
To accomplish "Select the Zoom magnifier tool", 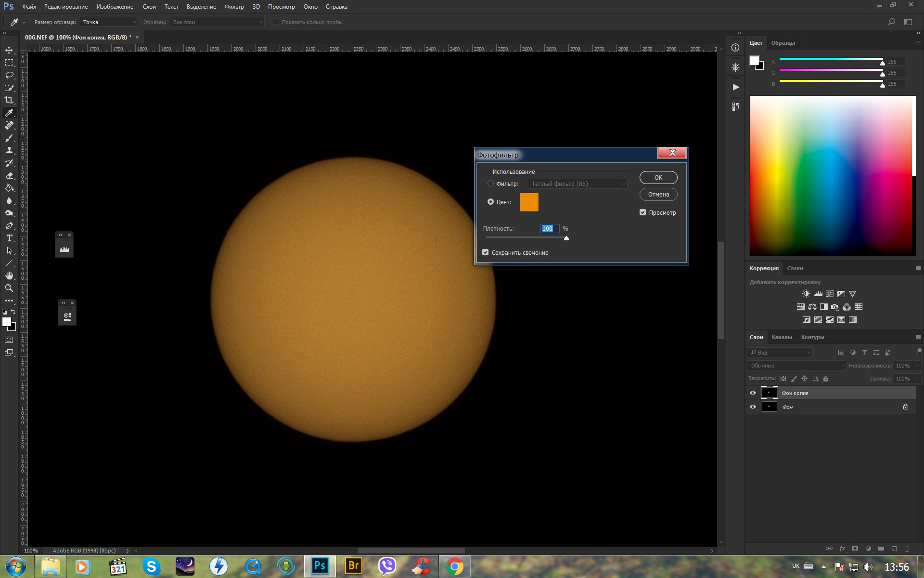I will (x=9, y=288).
